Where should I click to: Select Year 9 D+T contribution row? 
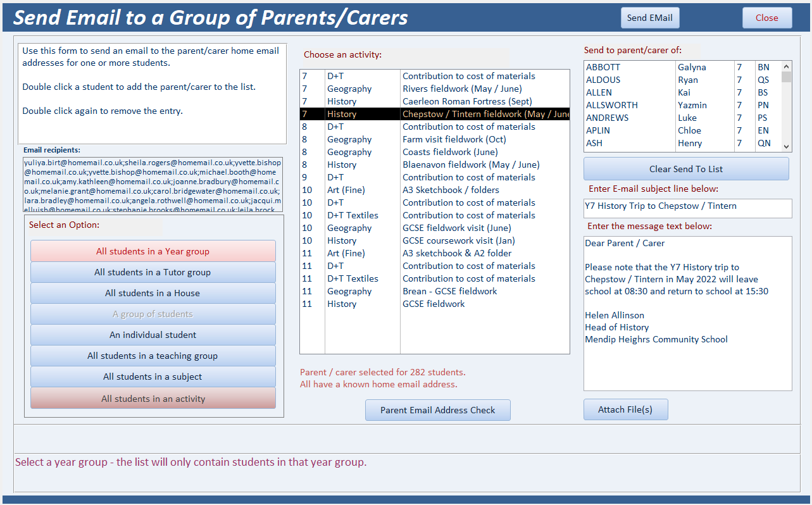[x=435, y=177]
